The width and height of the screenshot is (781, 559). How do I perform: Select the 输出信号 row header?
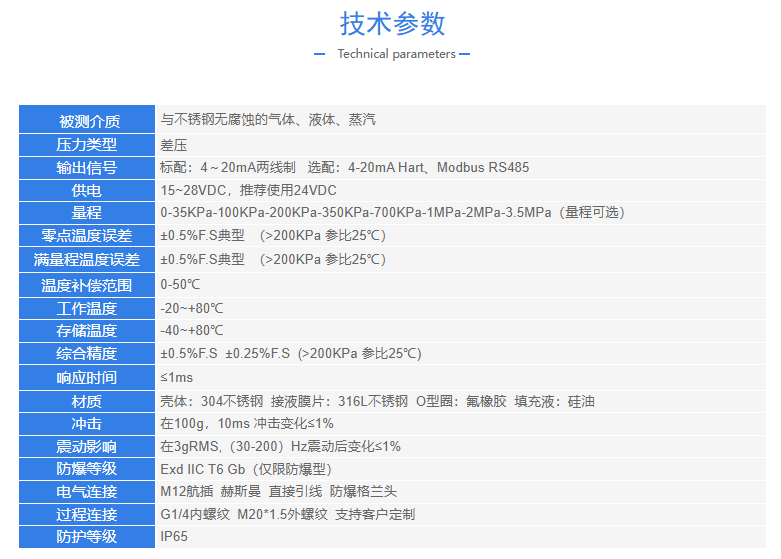click(x=87, y=167)
